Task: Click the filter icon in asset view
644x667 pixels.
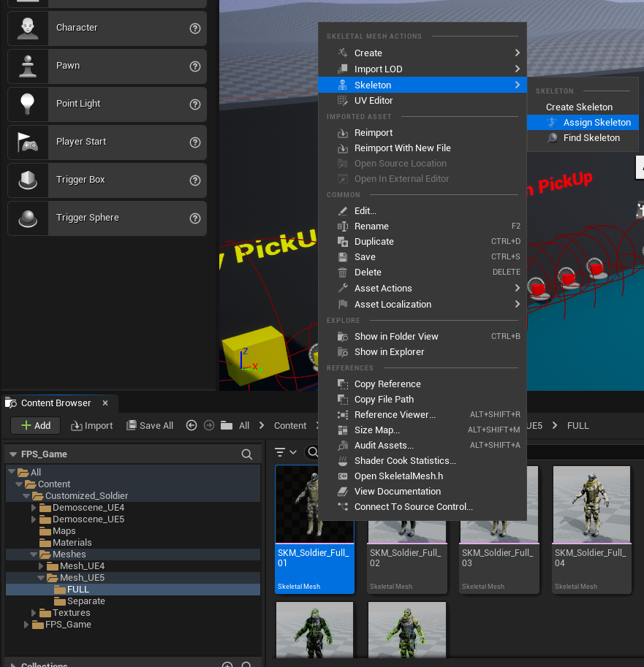Action: [280, 452]
